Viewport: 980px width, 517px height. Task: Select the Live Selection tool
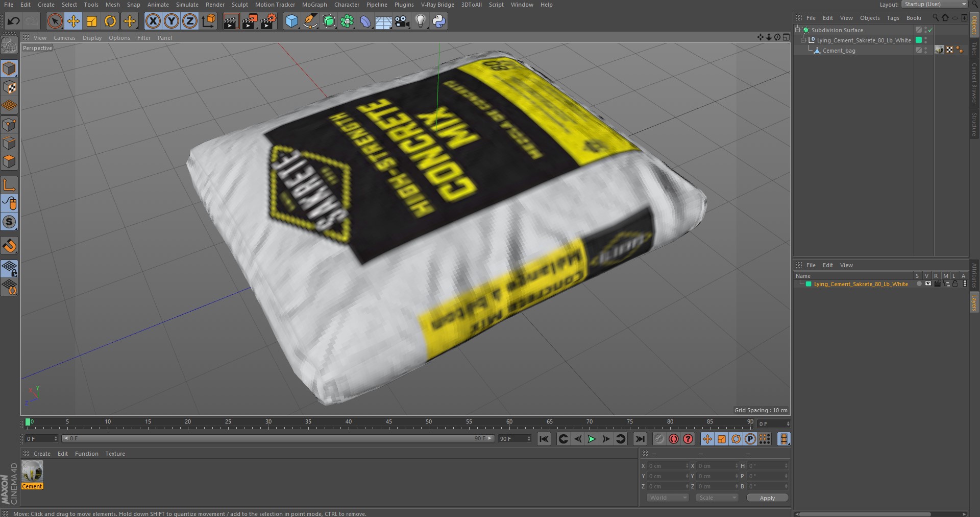(55, 21)
